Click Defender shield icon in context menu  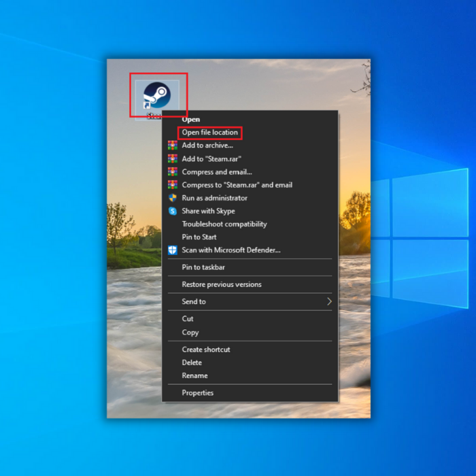(173, 250)
